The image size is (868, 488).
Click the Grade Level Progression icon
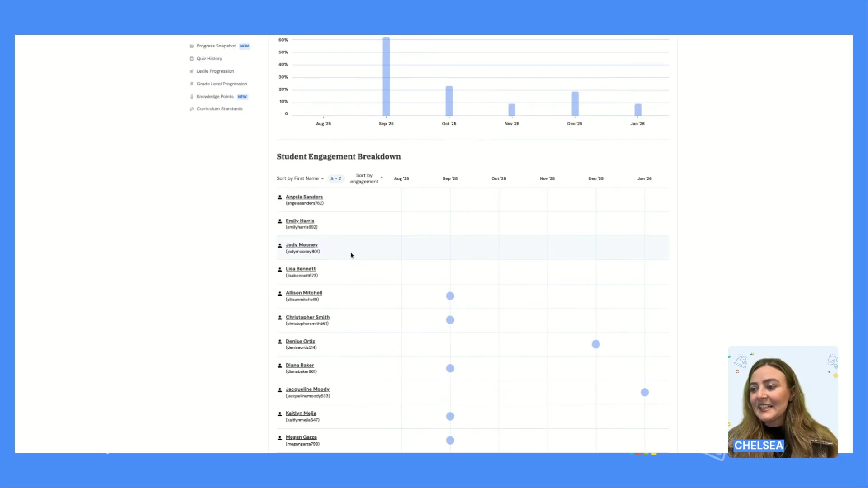192,84
